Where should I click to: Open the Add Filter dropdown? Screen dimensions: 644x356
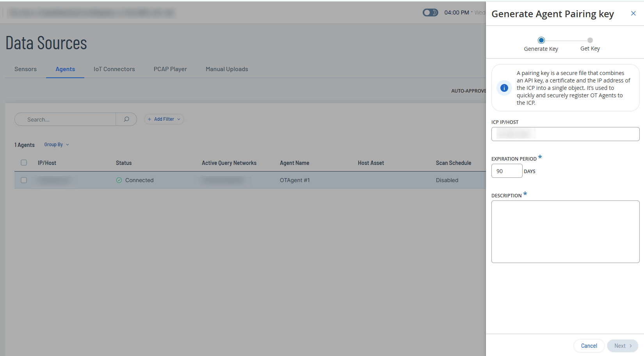164,119
